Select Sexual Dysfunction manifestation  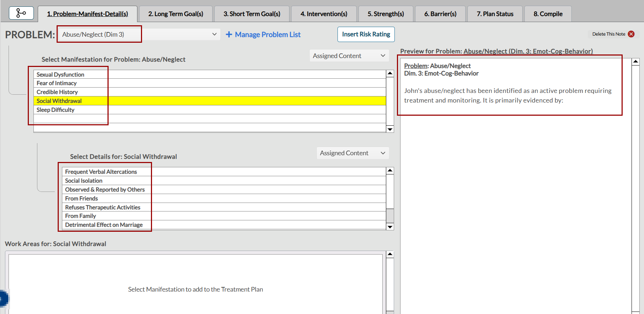[x=210, y=74]
